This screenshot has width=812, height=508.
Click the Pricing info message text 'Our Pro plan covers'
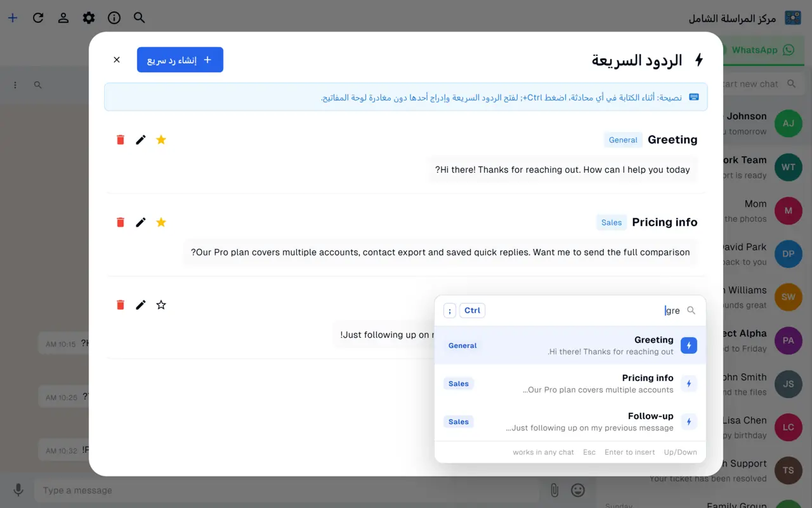(440, 252)
